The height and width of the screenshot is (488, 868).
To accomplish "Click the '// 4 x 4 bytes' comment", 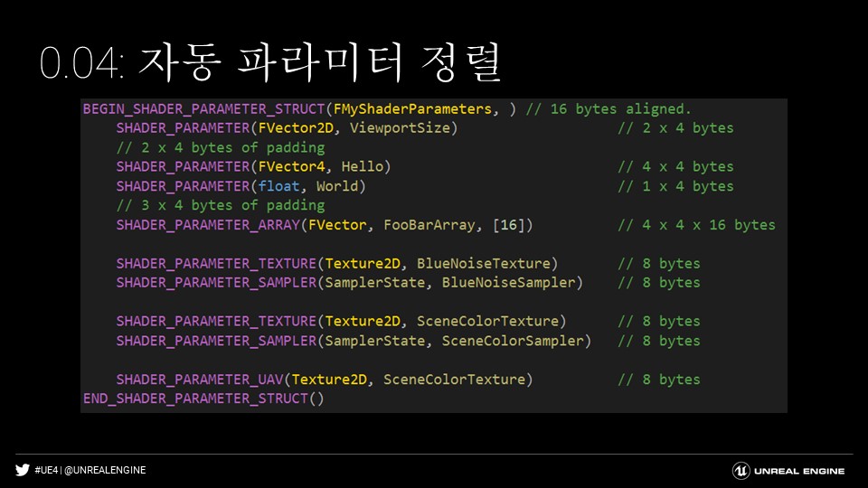I will (x=675, y=167).
